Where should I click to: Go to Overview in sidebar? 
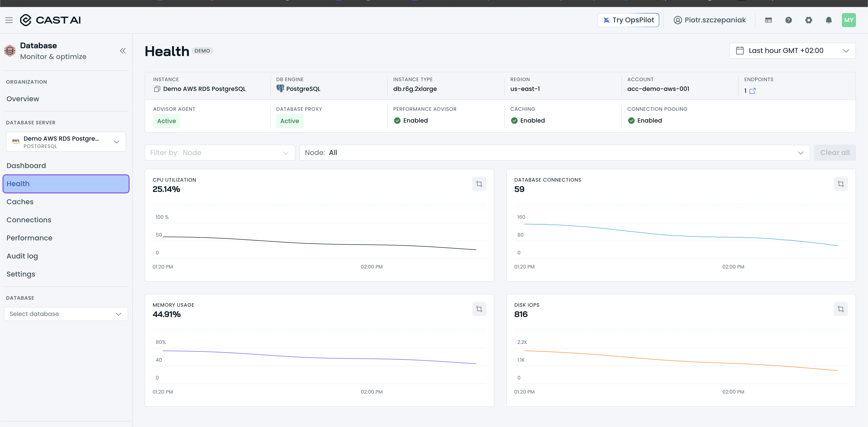pyautogui.click(x=23, y=99)
